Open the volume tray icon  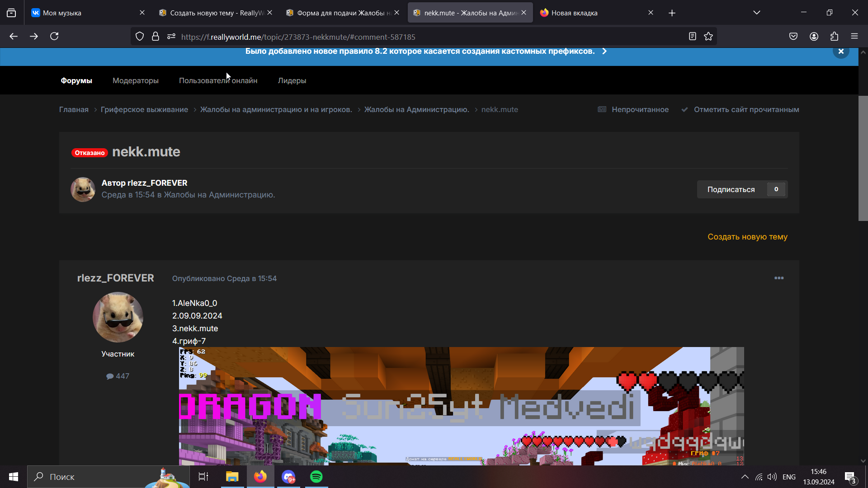[772, 477]
